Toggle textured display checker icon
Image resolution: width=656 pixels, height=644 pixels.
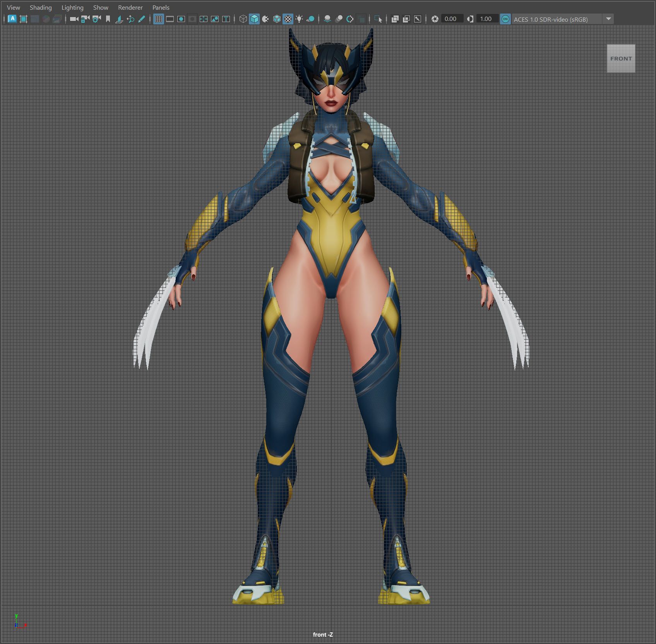pyautogui.click(x=288, y=19)
